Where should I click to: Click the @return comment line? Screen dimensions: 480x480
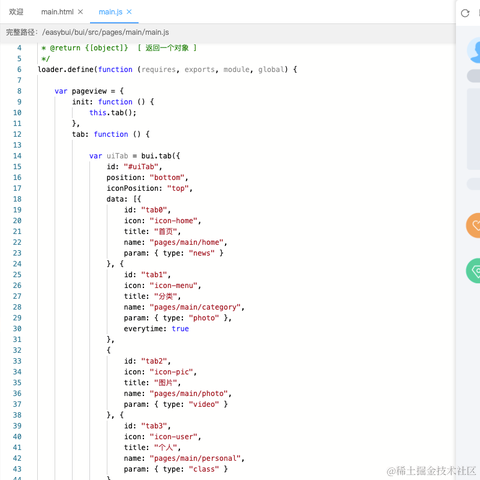tap(119, 48)
